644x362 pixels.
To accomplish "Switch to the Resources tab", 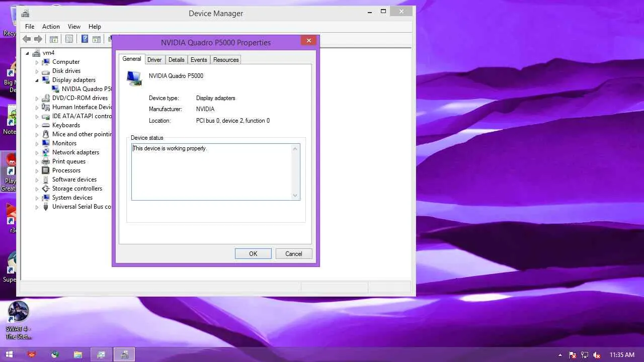I will click(x=226, y=60).
